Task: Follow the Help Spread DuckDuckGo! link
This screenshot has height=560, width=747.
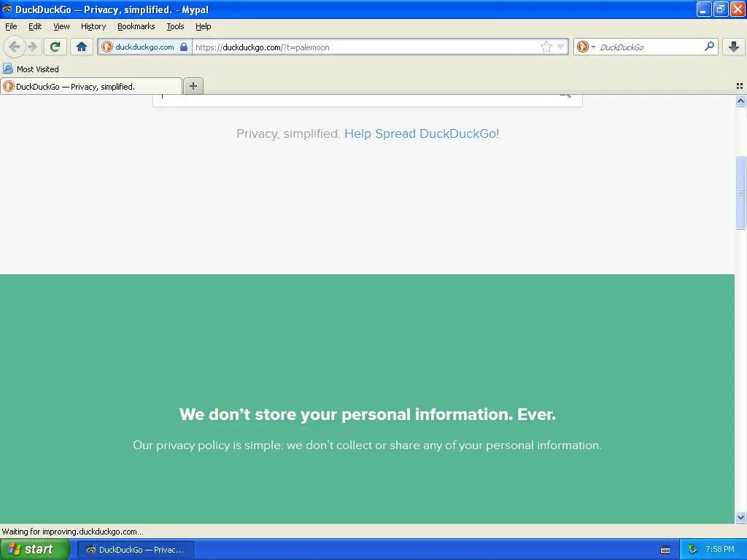Action: pos(422,134)
